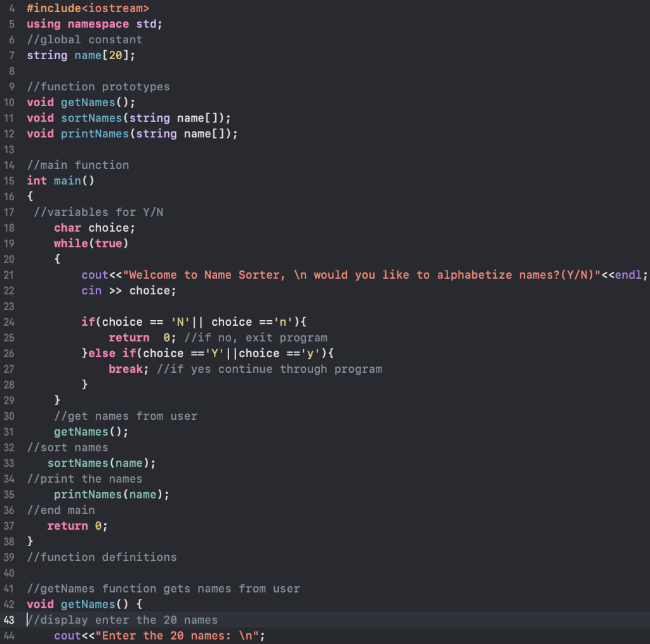Click the //global constant comment
650x644 pixels.
pyautogui.click(x=83, y=39)
